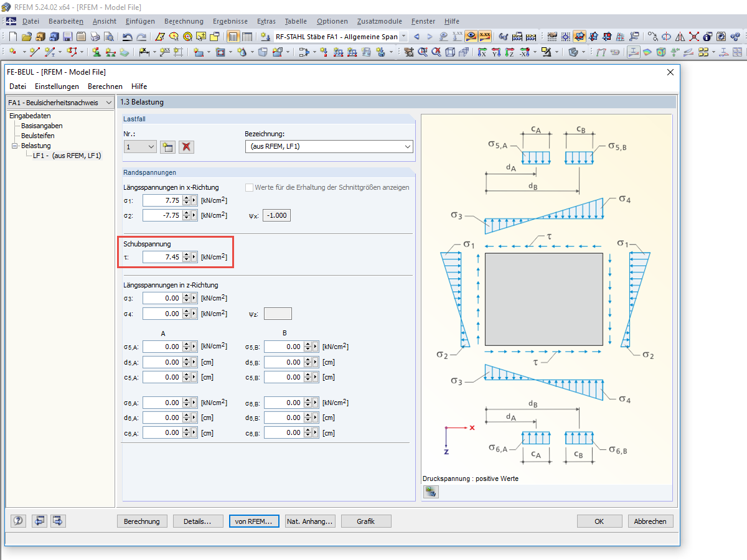Click the gears settings icon in top toolbar
The image size is (747, 560).
[x=735, y=37]
